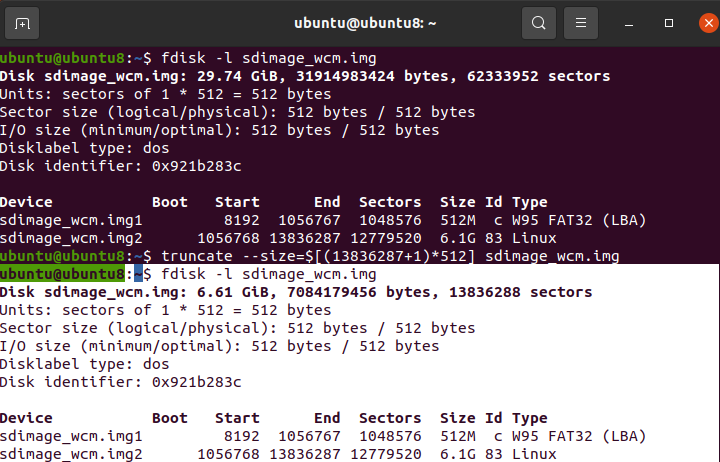720x462 pixels.
Task: Click sdimage_wcm.img1 in the first partition table
Action: [71, 220]
